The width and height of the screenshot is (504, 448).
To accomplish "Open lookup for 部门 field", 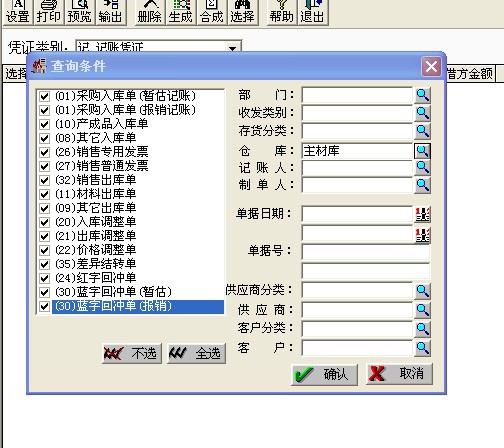I will pyautogui.click(x=422, y=95).
